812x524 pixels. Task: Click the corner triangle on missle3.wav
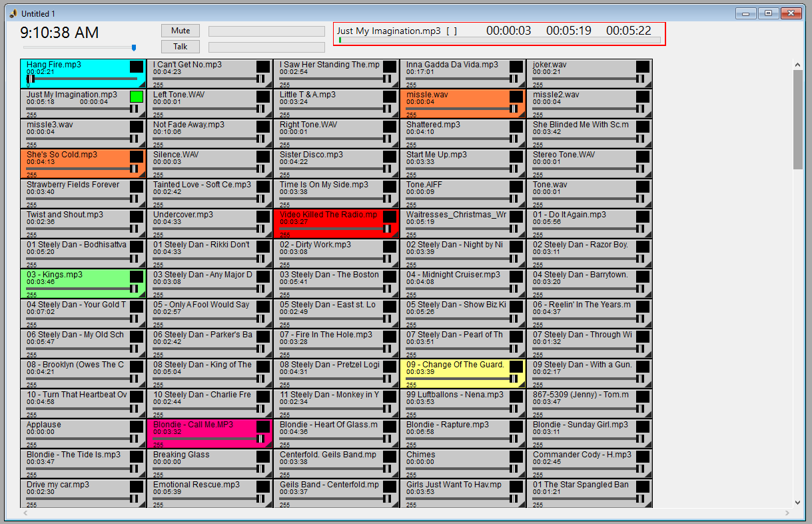(x=142, y=145)
